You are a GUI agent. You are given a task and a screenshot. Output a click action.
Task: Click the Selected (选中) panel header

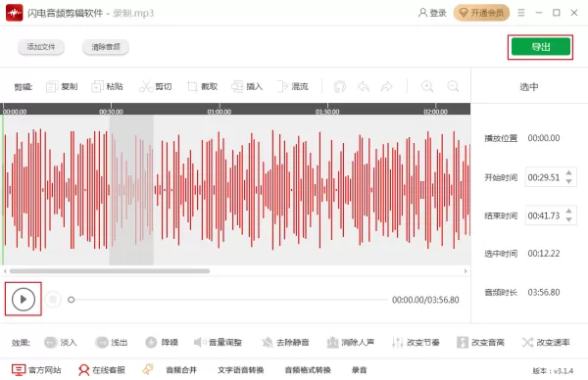[x=529, y=87]
